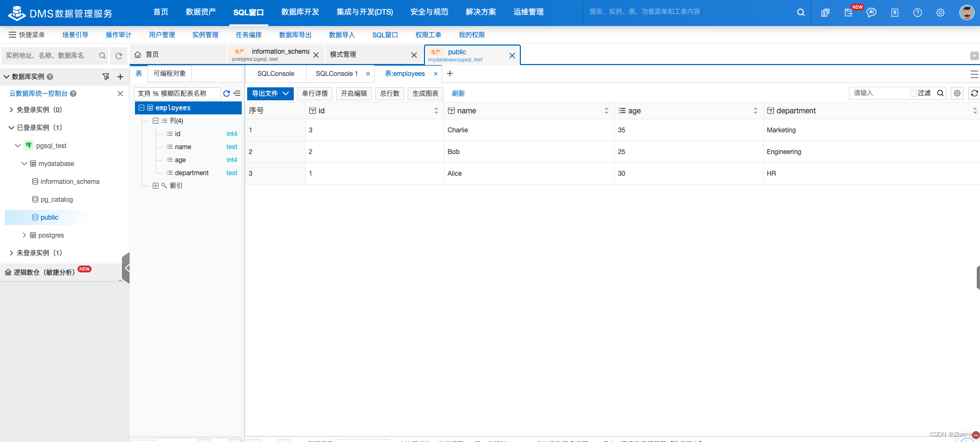Open table list menu icon

[x=237, y=93]
